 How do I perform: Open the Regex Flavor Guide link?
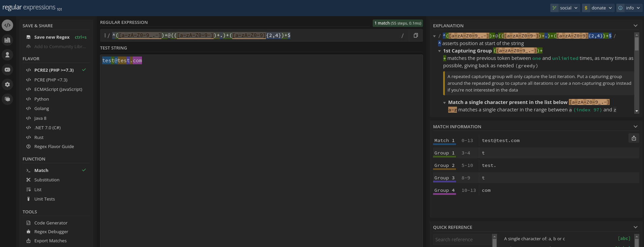54,146
